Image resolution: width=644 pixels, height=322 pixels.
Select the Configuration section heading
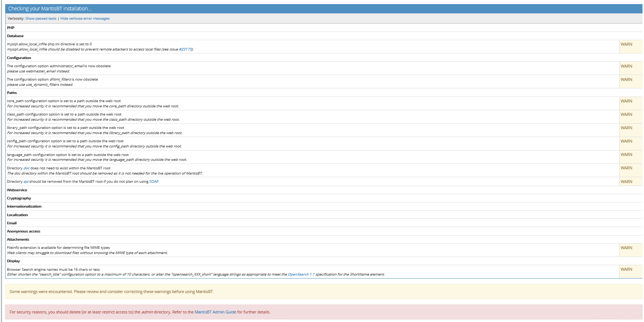pos(19,58)
